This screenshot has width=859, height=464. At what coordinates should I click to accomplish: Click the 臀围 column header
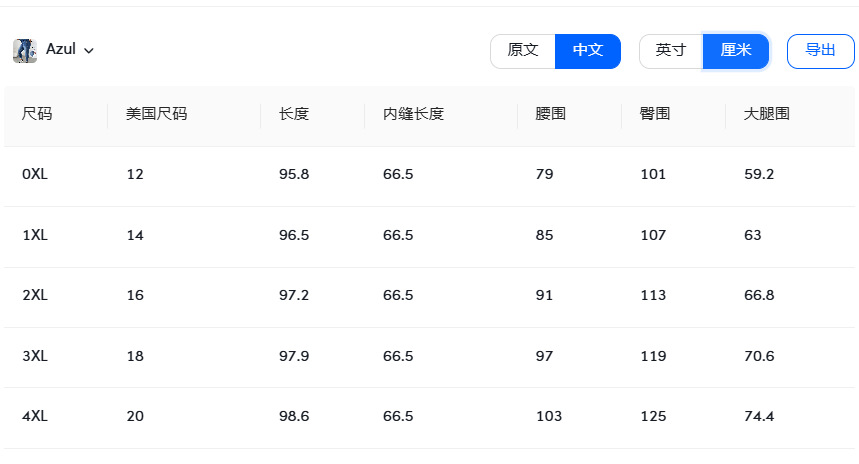click(655, 114)
